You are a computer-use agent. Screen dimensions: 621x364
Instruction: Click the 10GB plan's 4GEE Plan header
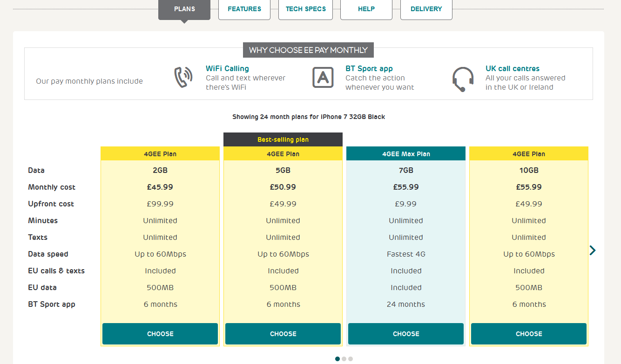click(x=529, y=154)
